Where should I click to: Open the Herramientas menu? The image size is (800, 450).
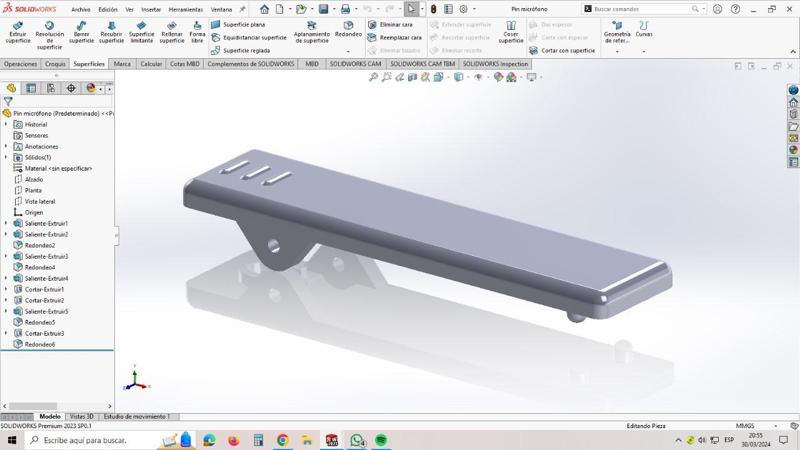point(186,10)
